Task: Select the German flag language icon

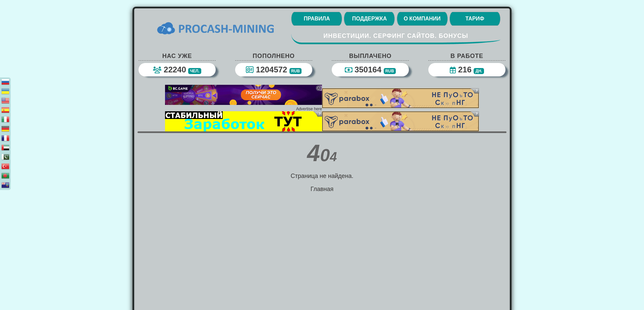Action: [5, 128]
